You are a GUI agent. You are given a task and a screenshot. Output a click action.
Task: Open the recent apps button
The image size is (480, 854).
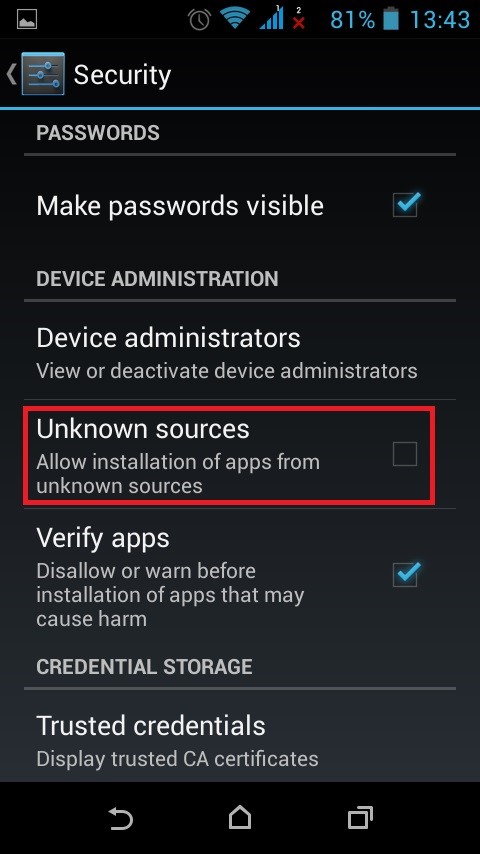tap(360, 818)
